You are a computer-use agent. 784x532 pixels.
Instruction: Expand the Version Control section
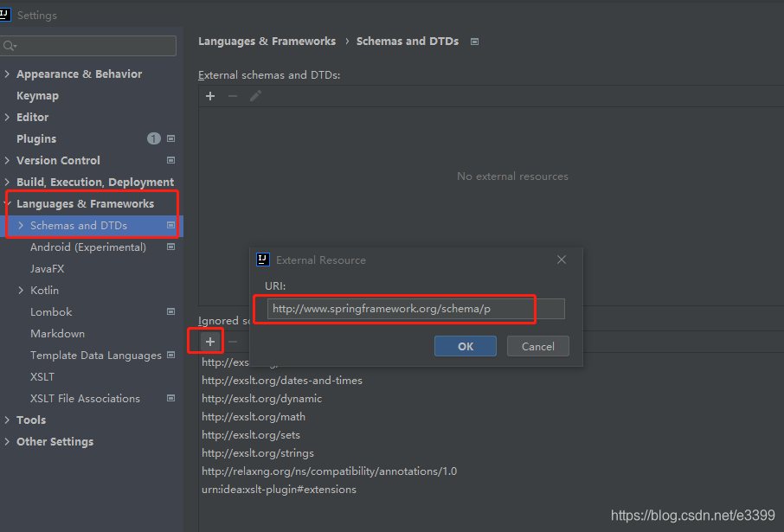[7, 160]
